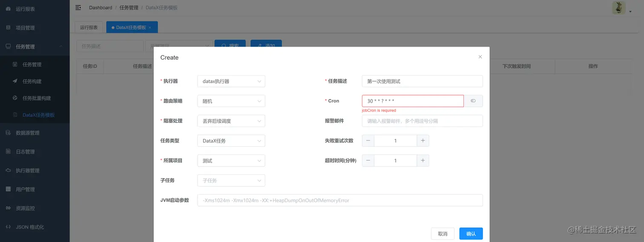This screenshot has width=644, height=242.
Task: Open the 所属项目 dropdown showing 测试
Action: 231,160
